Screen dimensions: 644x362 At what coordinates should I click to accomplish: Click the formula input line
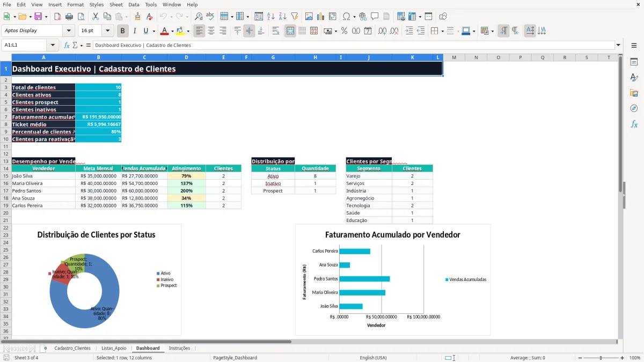[x=353, y=46]
